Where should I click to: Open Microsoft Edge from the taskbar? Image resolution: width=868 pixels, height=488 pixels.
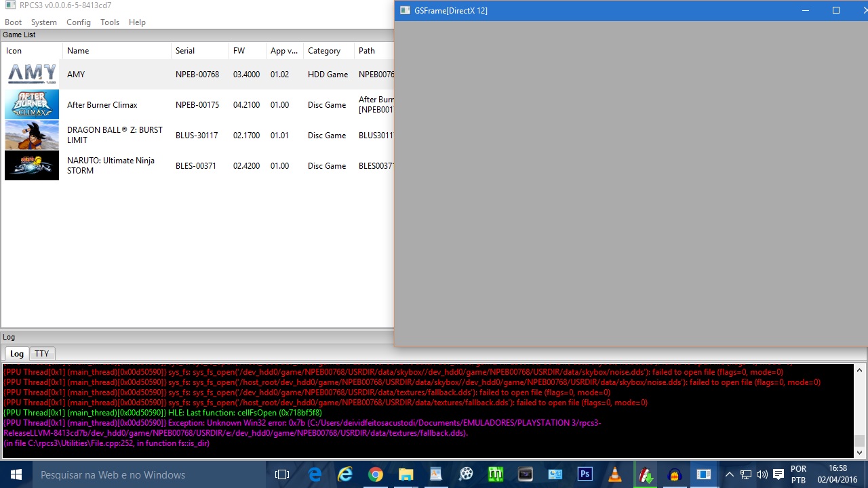(315, 474)
